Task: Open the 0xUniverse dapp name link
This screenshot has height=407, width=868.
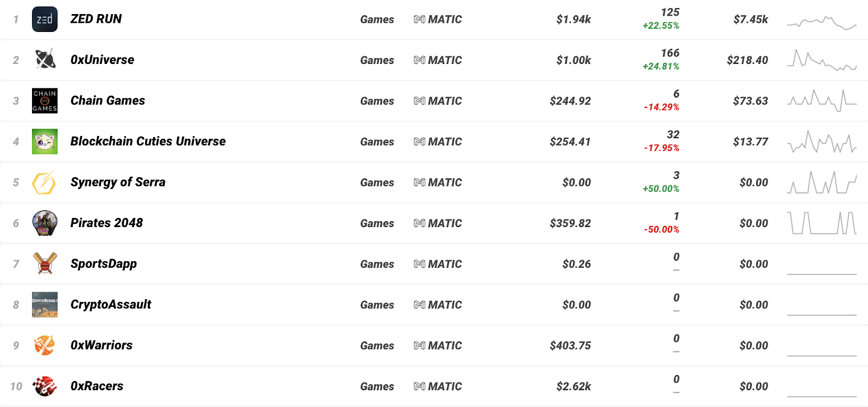Action: coord(102,60)
